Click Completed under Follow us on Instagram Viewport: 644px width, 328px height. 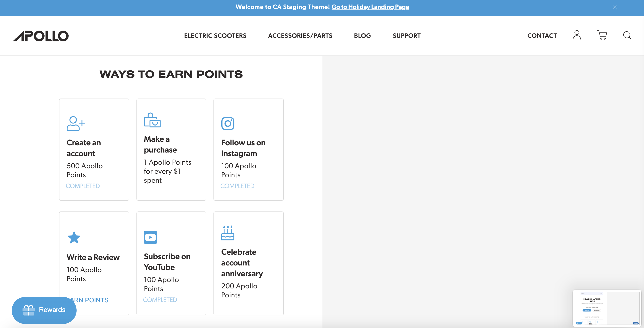pos(237,186)
